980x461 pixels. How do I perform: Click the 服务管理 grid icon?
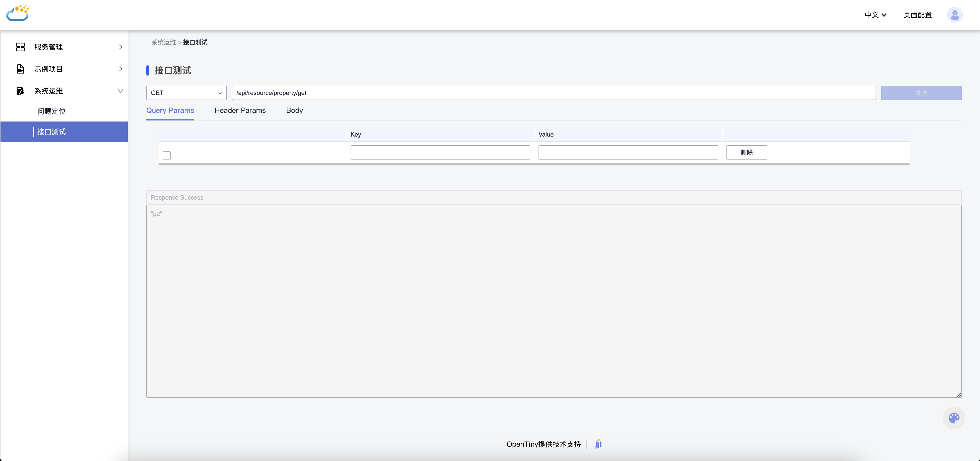tap(20, 47)
